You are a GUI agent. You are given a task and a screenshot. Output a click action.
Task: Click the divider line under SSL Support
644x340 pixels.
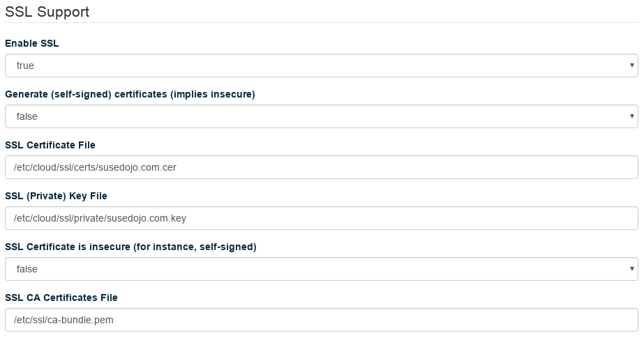321,23
